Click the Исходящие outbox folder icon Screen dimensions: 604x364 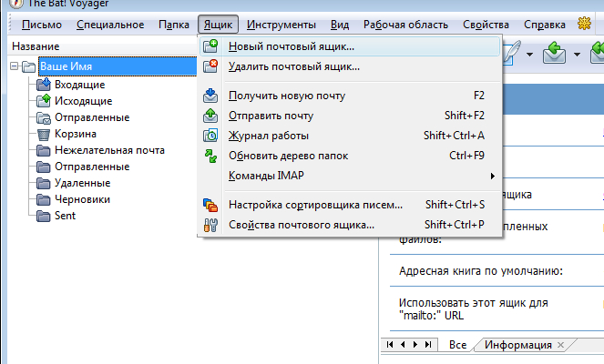(x=44, y=101)
